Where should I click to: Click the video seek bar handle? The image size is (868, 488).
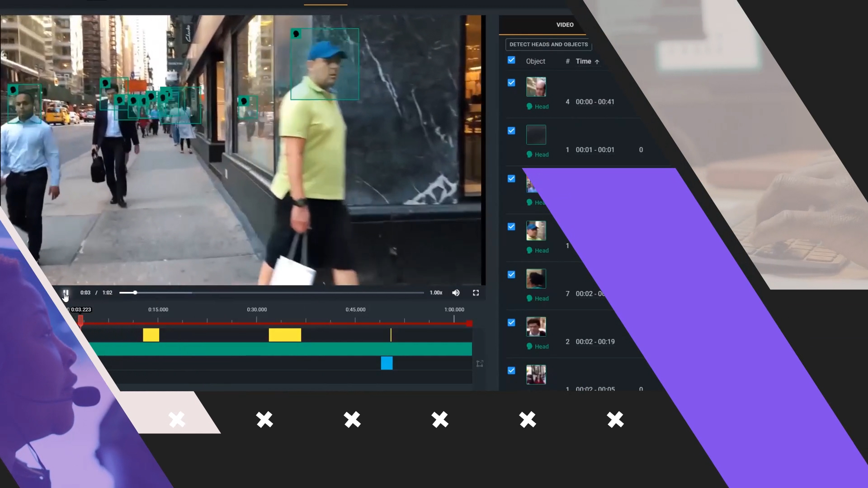click(x=135, y=293)
